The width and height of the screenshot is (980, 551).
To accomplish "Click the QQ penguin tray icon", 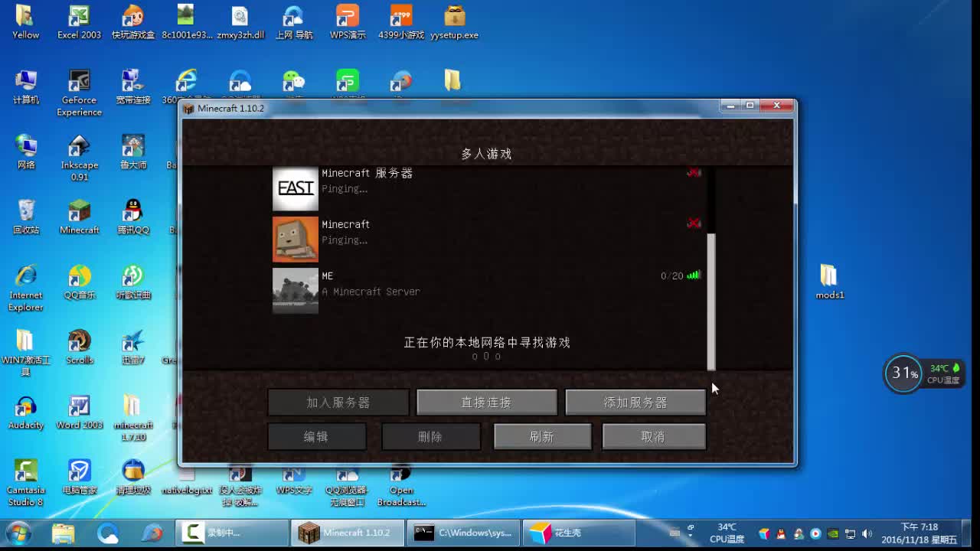I will (781, 533).
